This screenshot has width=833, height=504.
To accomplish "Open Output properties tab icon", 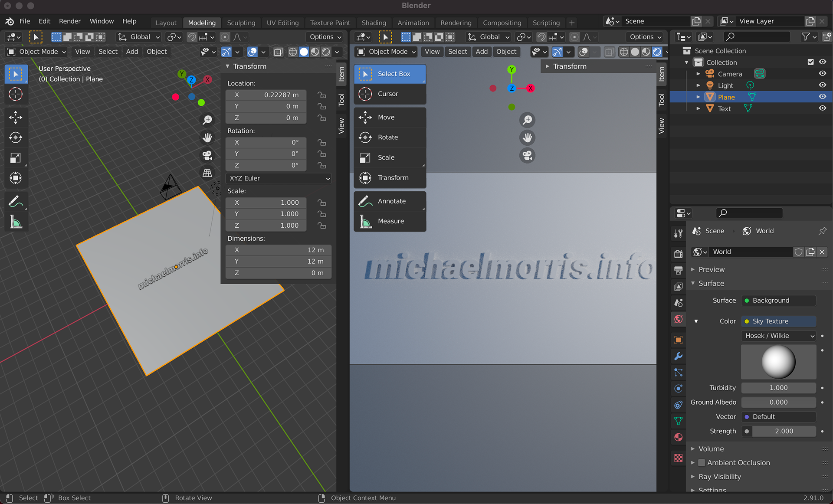I will point(679,270).
